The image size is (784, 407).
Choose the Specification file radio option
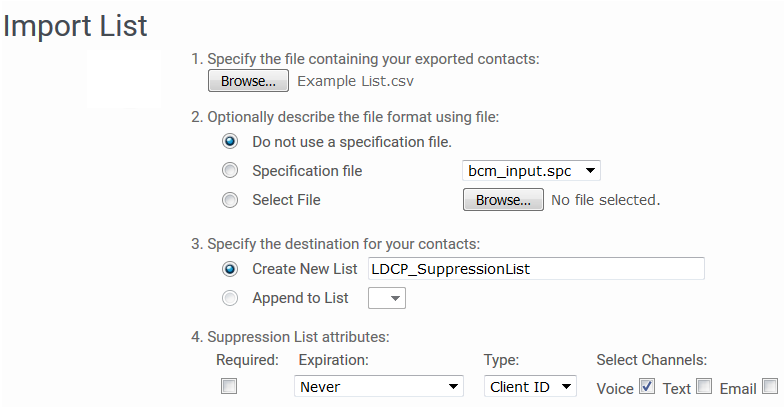(x=230, y=170)
